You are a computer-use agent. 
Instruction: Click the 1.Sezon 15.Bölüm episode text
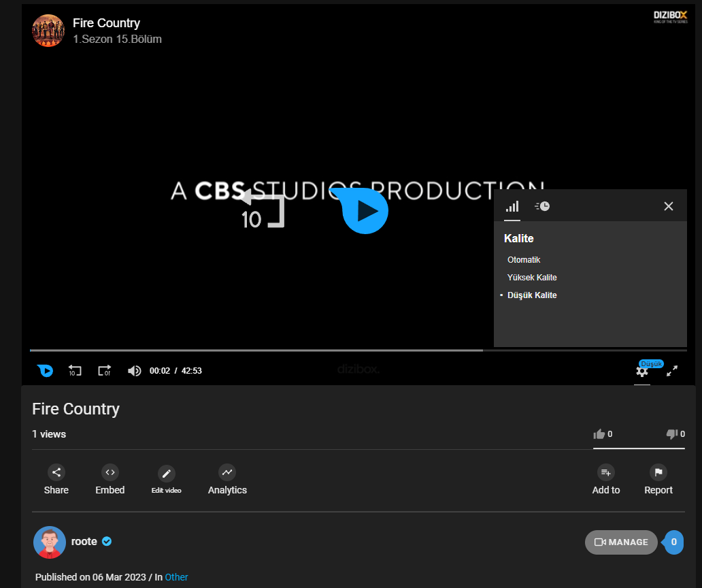pyautogui.click(x=117, y=39)
